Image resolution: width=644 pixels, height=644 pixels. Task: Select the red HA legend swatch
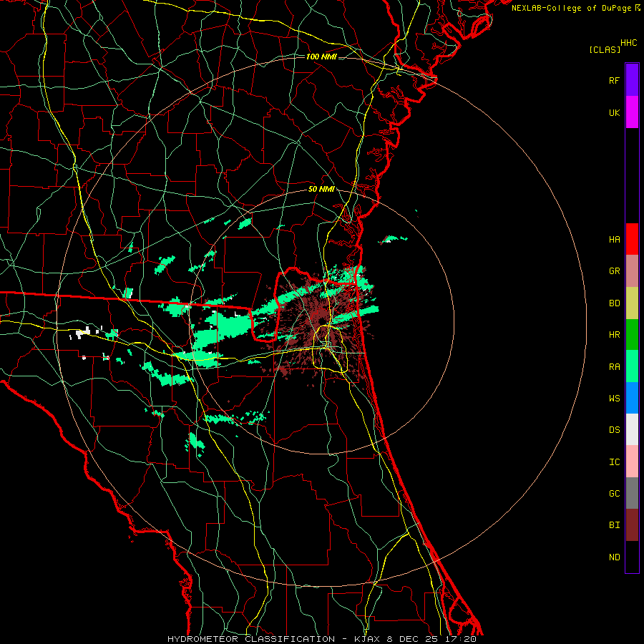click(x=632, y=239)
